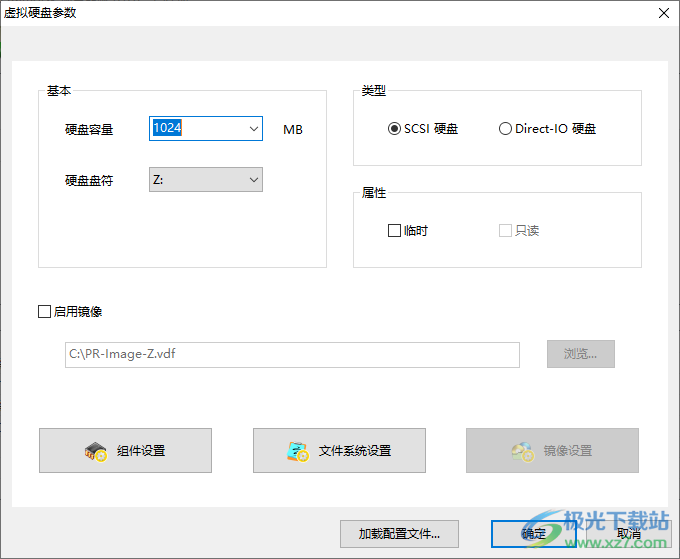Click the disc icon on 镜像设置 button
This screenshot has width=680, height=559.
click(x=523, y=452)
